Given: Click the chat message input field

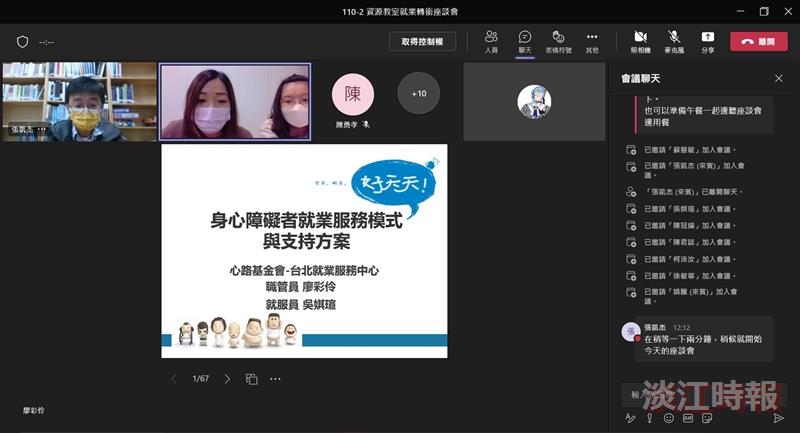Looking at the screenshot, I should pyautogui.click(x=704, y=394).
